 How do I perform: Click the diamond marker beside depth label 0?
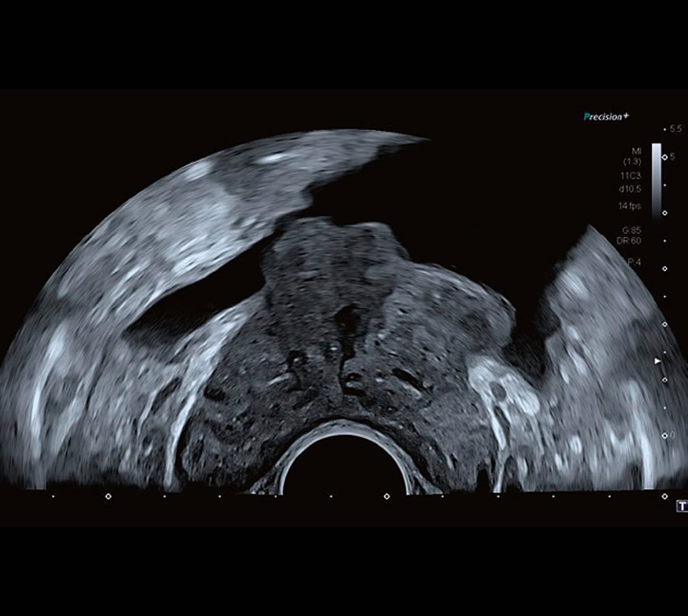pyautogui.click(x=665, y=436)
